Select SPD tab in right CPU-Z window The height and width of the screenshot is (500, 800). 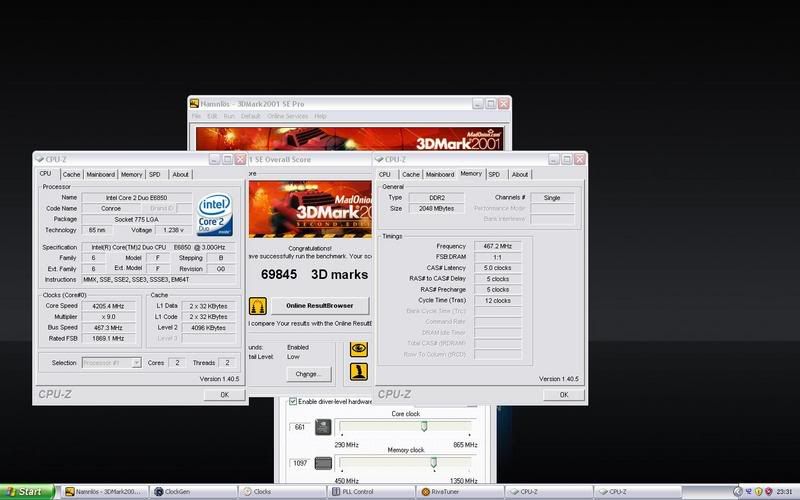(494, 174)
